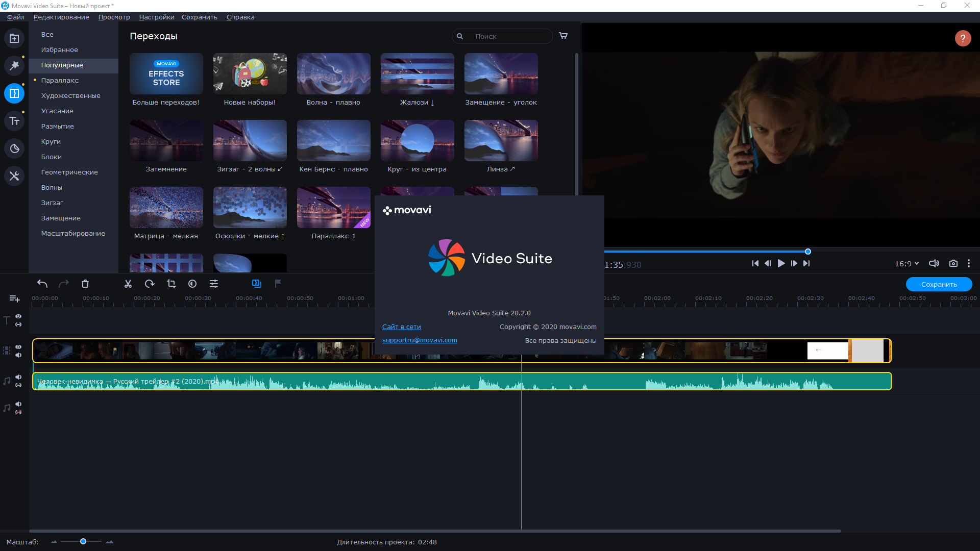Open the stickers clock-shaped tab in sidebar
The image size is (980, 551).
[x=14, y=148]
